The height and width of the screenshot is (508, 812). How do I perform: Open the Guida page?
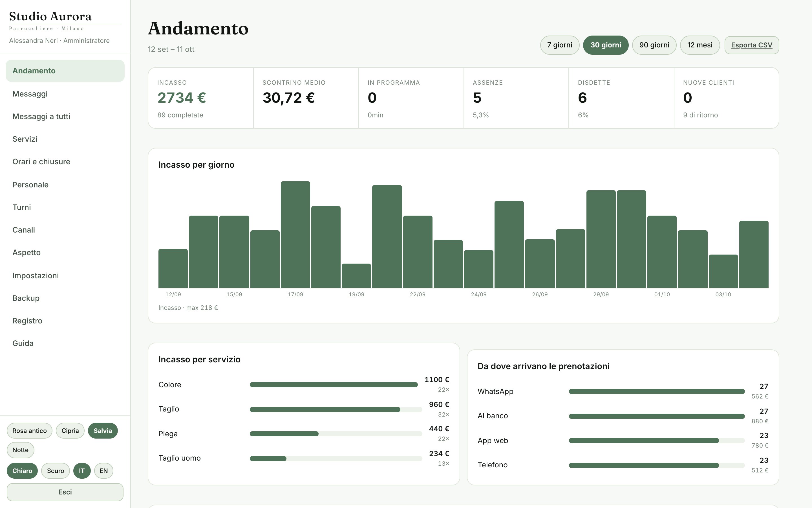pos(65,343)
